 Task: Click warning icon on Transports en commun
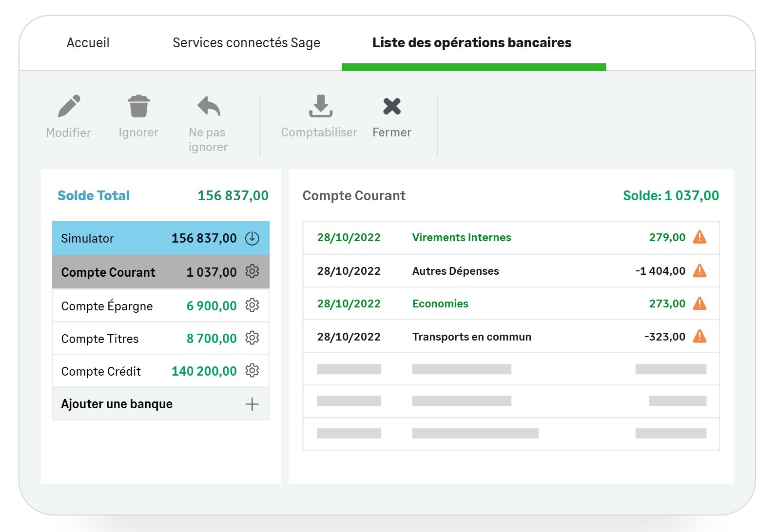[x=699, y=336]
